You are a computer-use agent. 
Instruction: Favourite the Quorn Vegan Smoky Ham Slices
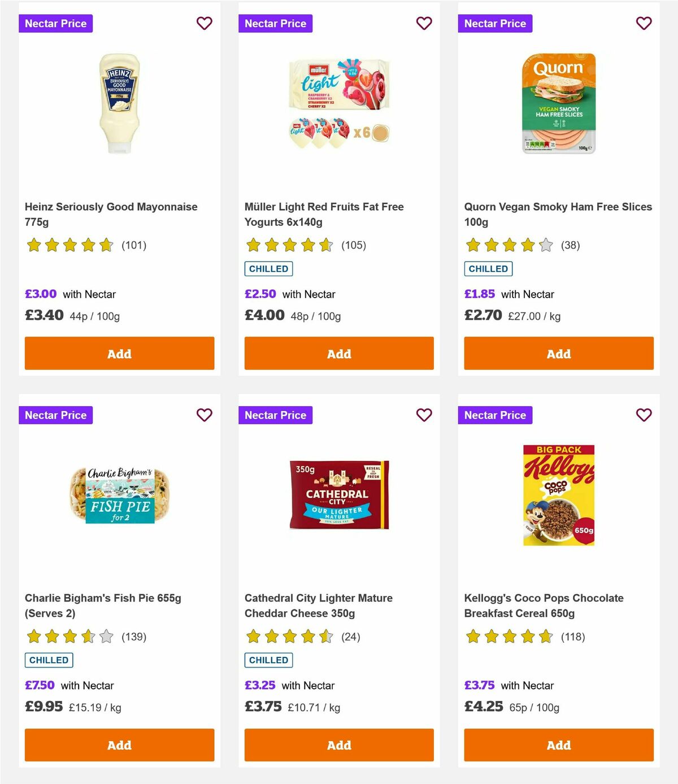click(644, 24)
